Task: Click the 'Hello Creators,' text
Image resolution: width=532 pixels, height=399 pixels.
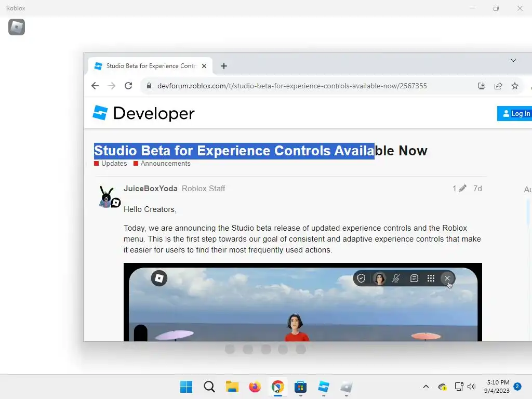Action: pos(150,209)
